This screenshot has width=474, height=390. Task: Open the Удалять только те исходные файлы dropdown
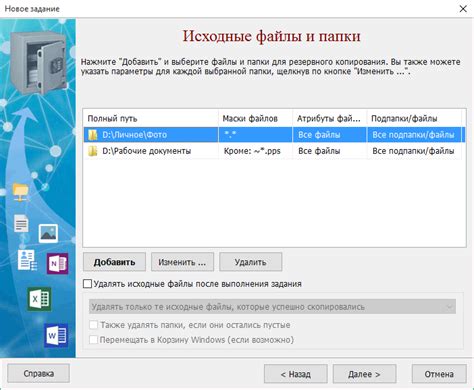[x=272, y=307]
